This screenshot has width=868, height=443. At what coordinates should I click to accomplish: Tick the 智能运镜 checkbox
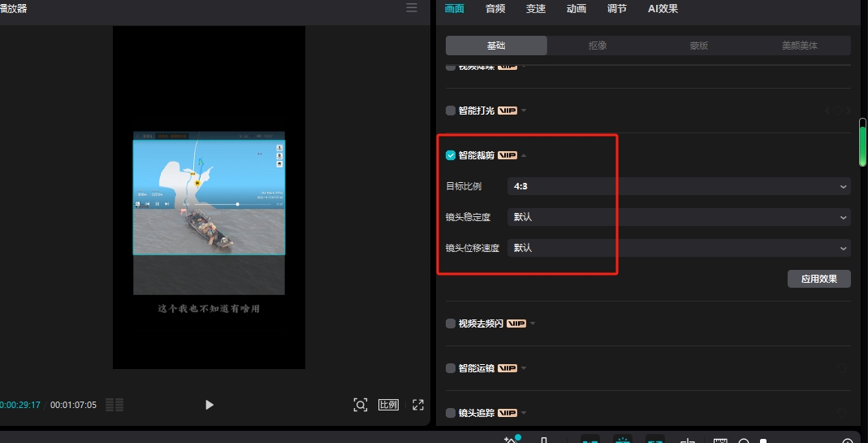tap(451, 368)
